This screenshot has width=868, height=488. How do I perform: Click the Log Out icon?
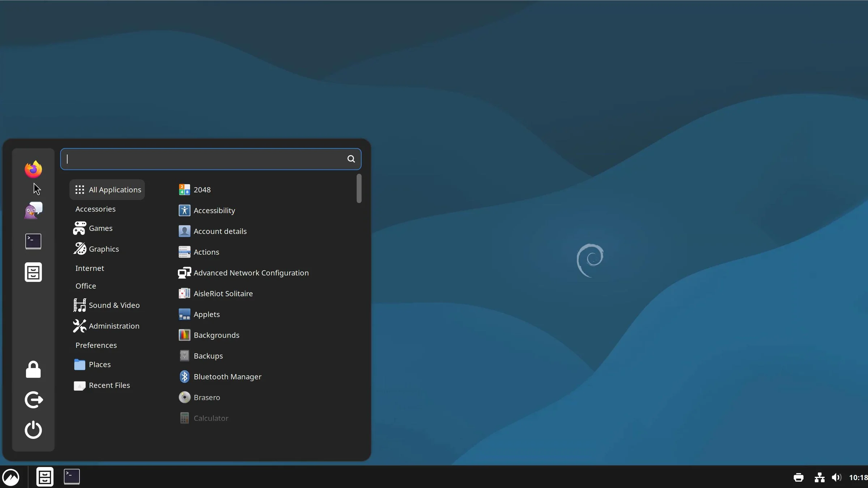pos(34,400)
